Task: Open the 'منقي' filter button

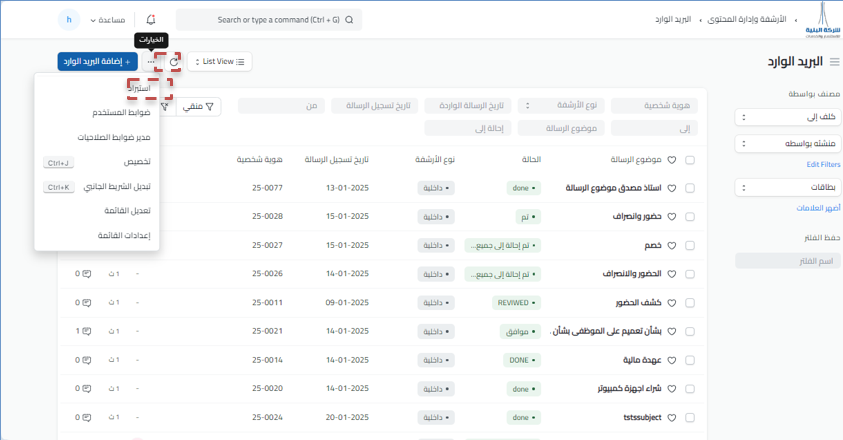Action: pos(198,107)
